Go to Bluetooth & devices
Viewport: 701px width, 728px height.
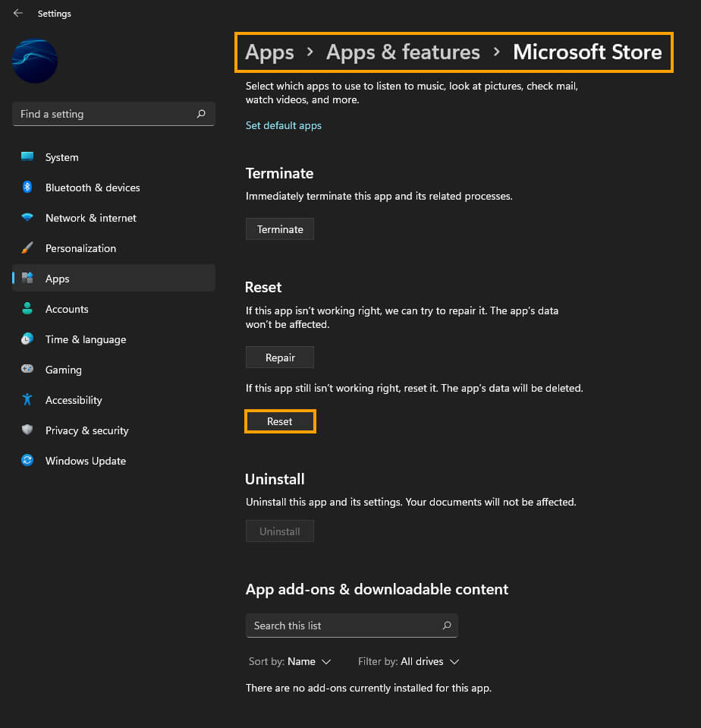[114, 188]
